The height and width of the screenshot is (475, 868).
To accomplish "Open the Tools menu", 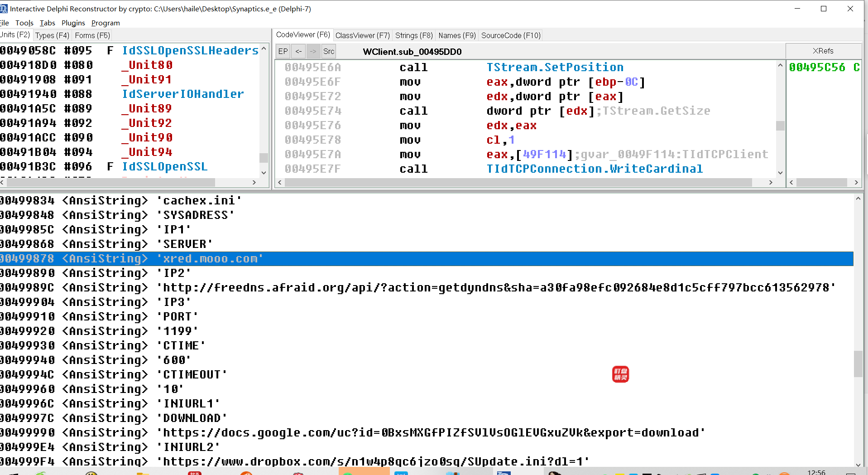I will (24, 23).
